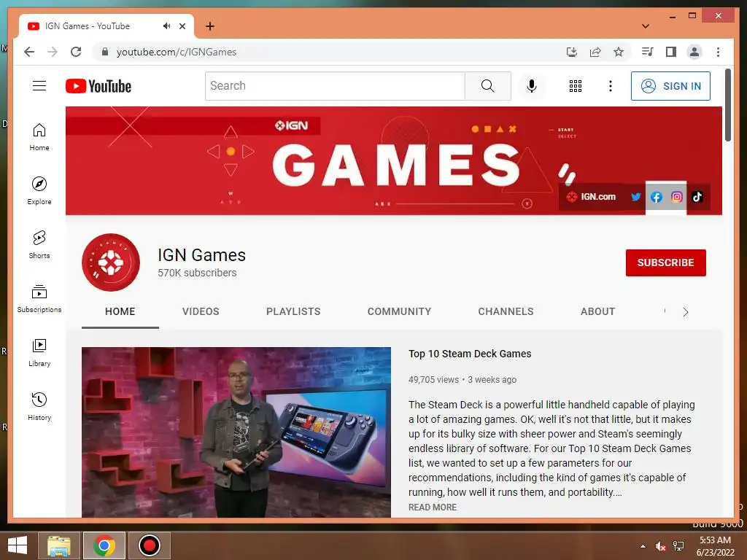Viewport: 747px width, 560px height.
Task: Open the IGN.com link on the banner
Action: (591, 197)
